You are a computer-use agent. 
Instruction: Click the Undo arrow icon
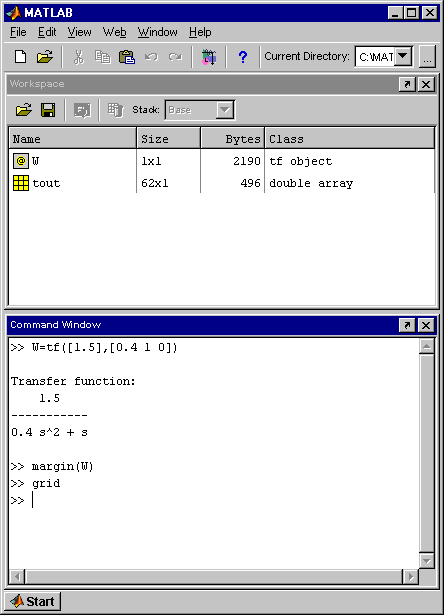[x=151, y=57]
